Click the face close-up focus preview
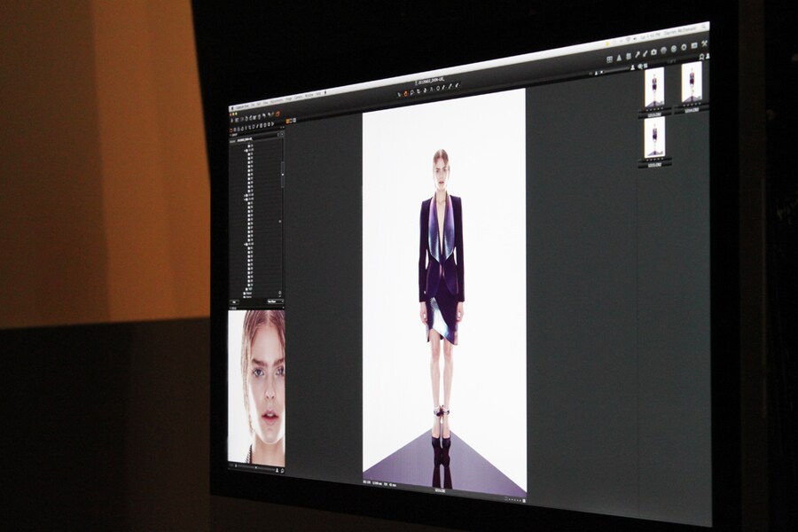 (x=256, y=387)
